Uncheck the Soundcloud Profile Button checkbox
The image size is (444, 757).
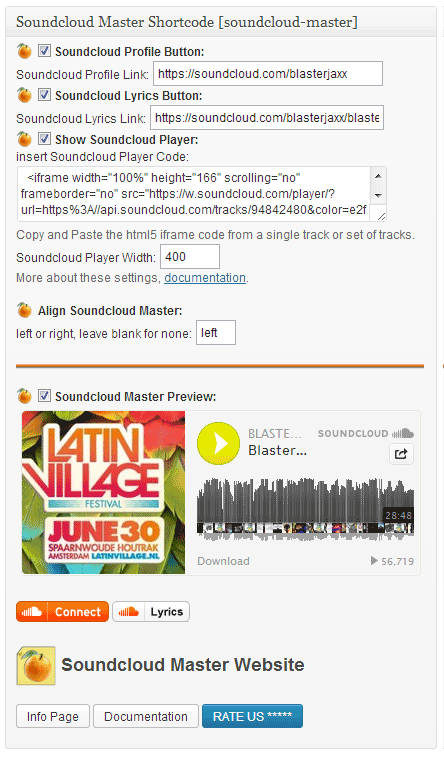44,50
